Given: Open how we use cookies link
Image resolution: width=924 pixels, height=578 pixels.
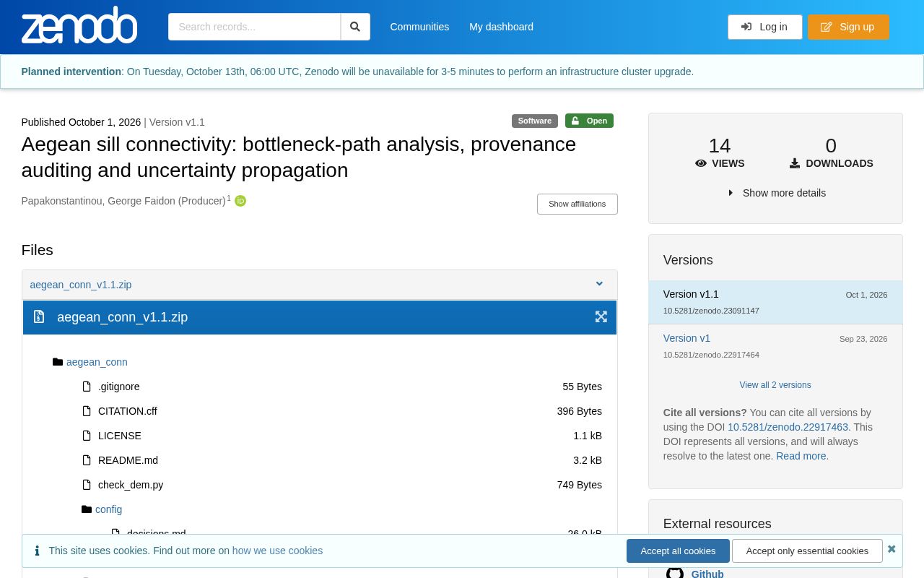Looking at the screenshot, I should coord(277,551).
